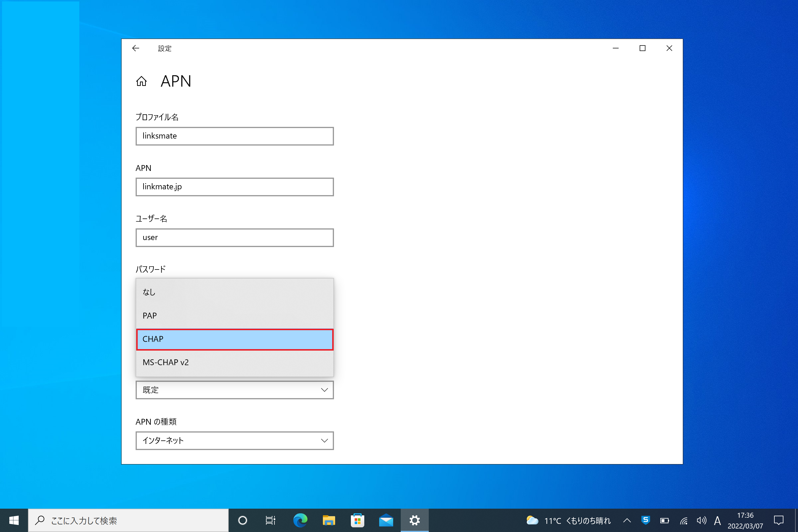Viewport: 798px width, 532px height.
Task: Click taskbar search box ここに入力して検索
Action: tap(128, 520)
